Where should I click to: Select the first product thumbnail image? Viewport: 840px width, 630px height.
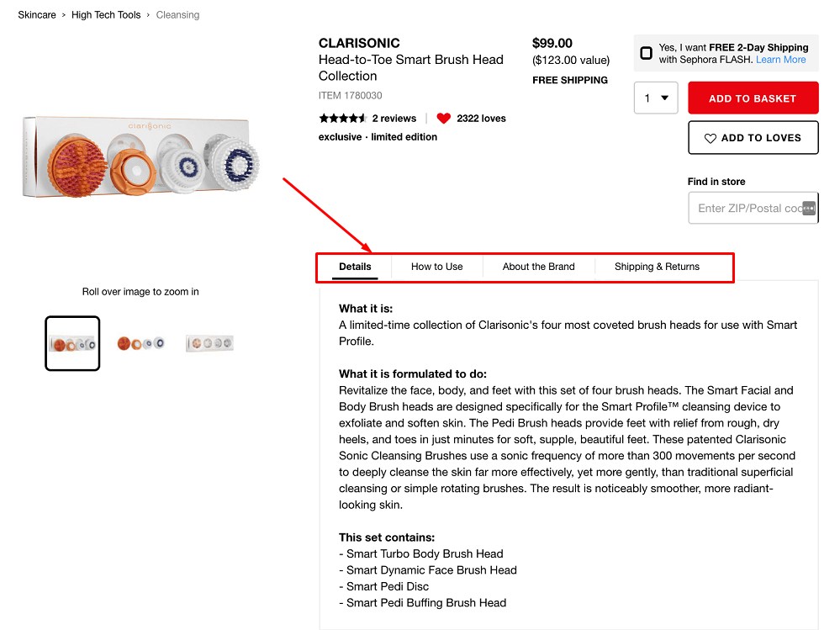pyautogui.click(x=72, y=342)
